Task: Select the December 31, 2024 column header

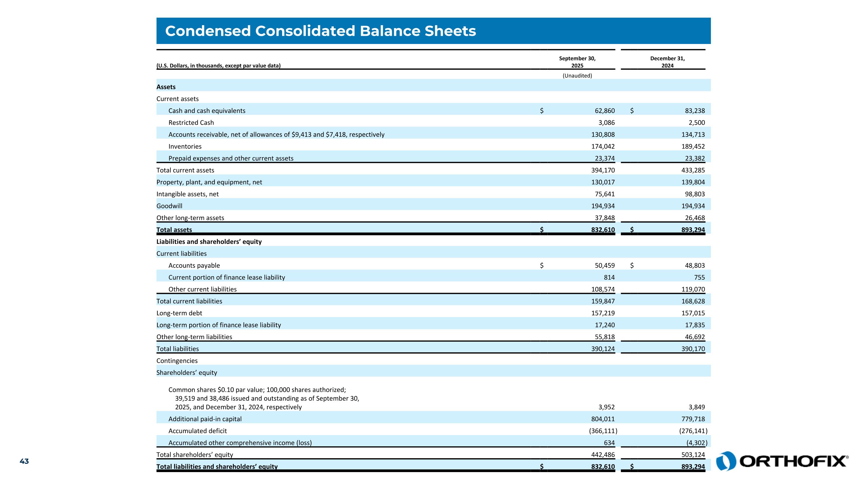Action: (667, 62)
